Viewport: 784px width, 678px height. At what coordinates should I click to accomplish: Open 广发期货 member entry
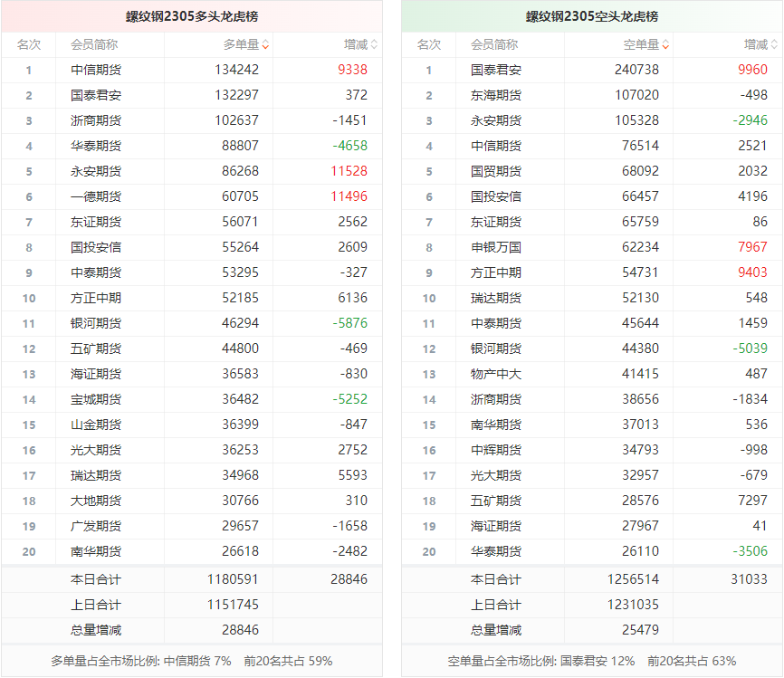tap(96, 526)
